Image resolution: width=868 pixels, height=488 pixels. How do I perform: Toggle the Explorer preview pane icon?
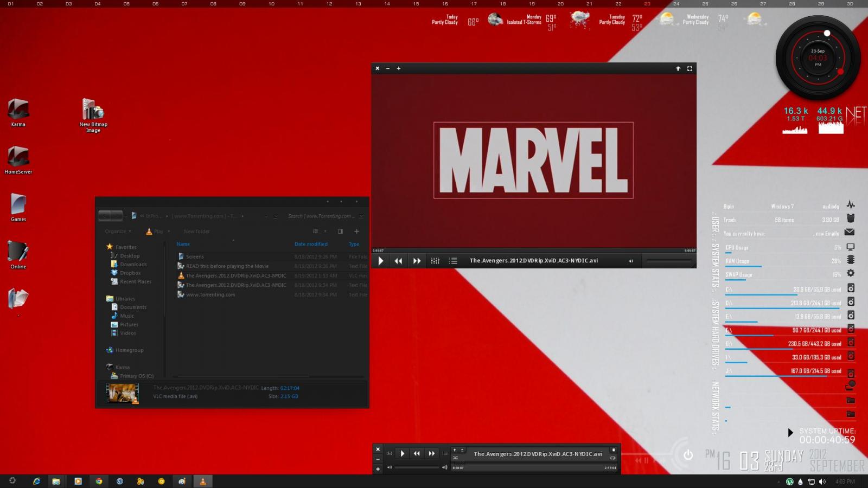pyautogui.click(x=340, y=232)
